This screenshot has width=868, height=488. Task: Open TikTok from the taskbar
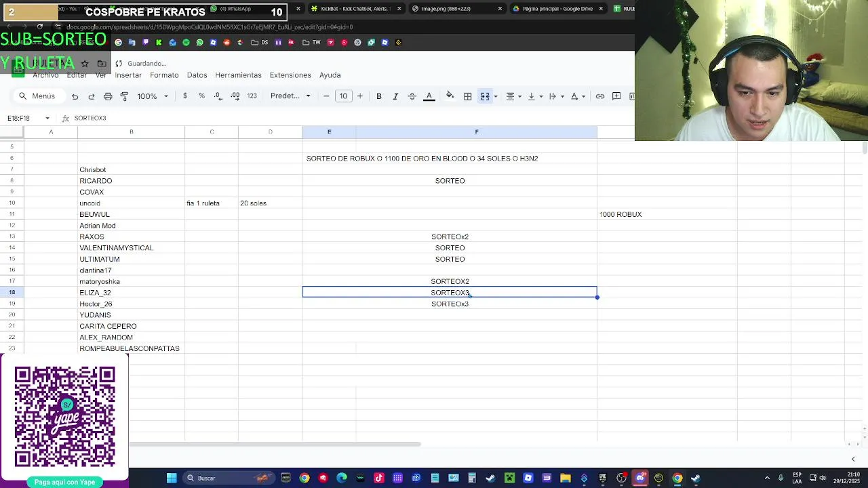point(379,479)
